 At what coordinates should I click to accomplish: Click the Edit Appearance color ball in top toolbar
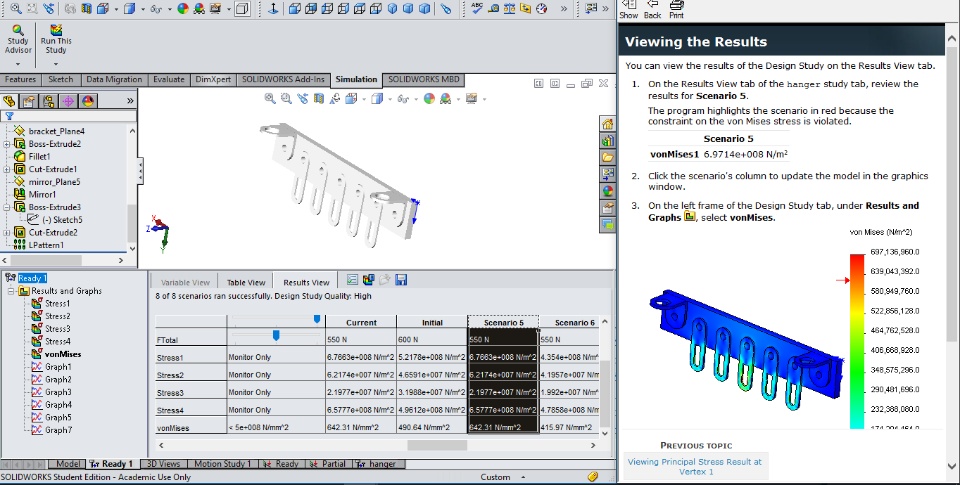[183, 9]
